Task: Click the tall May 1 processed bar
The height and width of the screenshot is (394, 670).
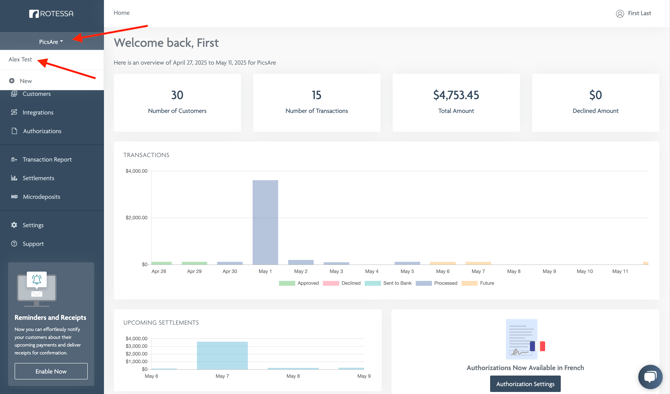Action: (265, 222)
